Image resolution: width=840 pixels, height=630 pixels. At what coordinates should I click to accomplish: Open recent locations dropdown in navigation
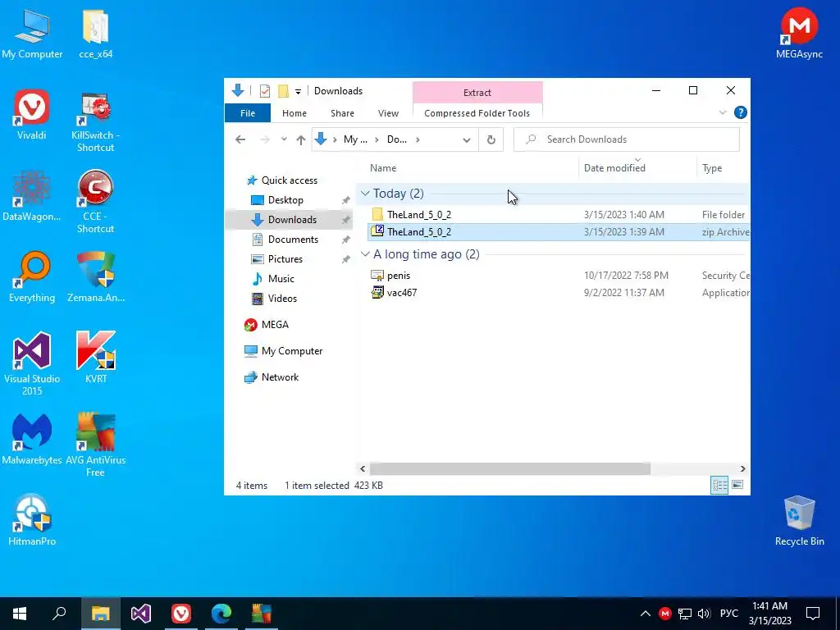coord(284,139)
